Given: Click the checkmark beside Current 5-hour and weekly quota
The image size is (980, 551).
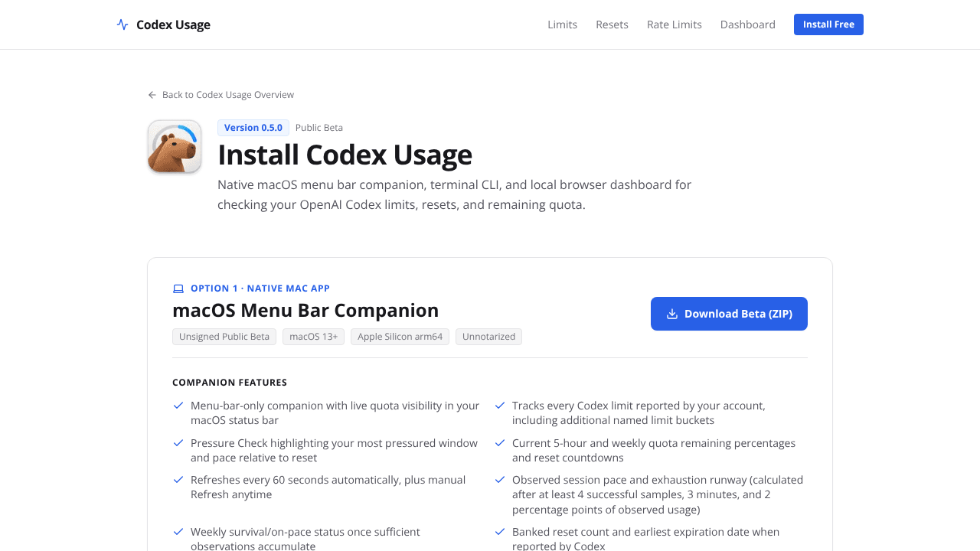Looking at the screenshot, I should point(500,443).
